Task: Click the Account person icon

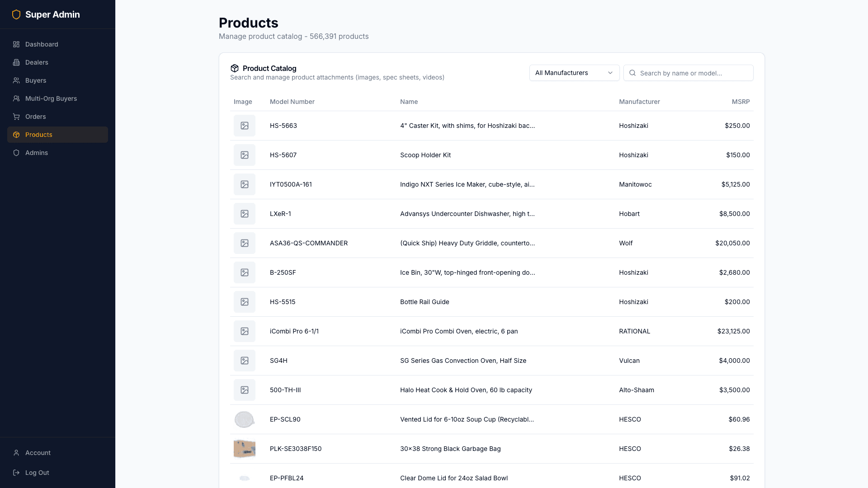Action: coord(16,453)
